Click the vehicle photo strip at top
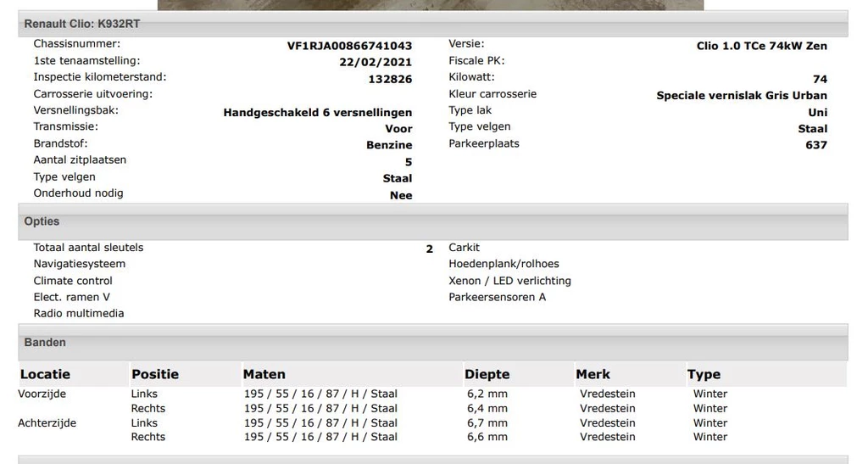868x464 pixels. pyautogui.click(x=430, y=4)
